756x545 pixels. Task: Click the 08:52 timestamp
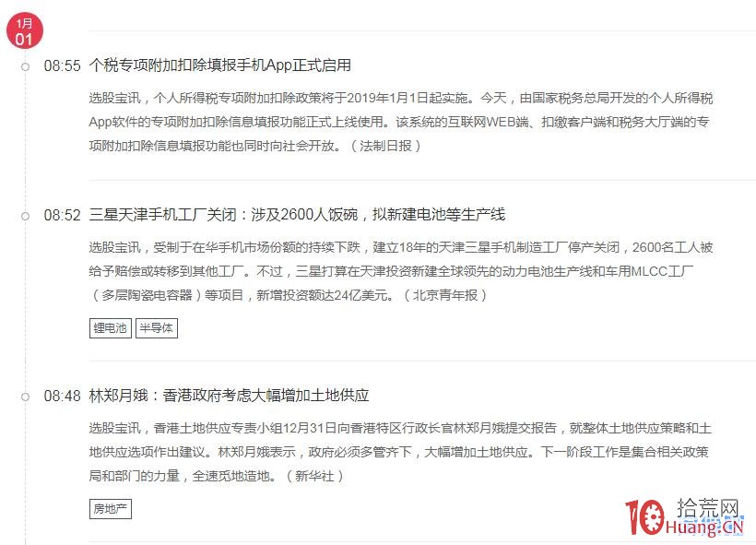pos(62,215)
